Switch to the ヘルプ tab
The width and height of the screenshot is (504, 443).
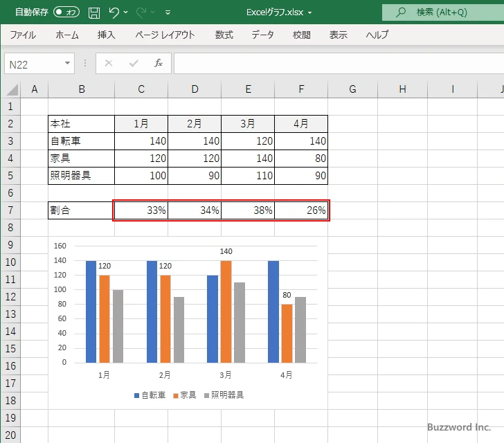377,35
